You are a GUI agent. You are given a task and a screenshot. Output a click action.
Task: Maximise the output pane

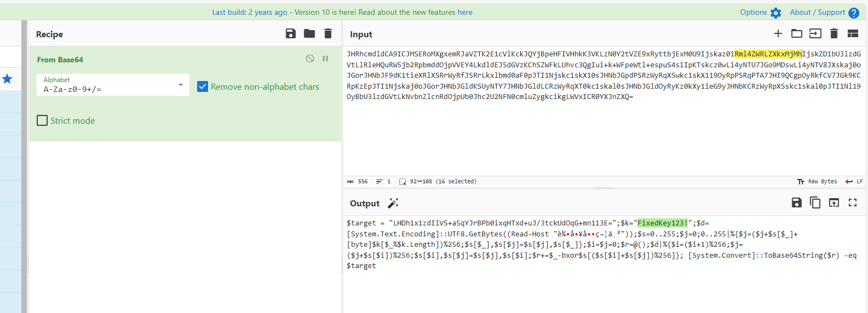(853, 203)
